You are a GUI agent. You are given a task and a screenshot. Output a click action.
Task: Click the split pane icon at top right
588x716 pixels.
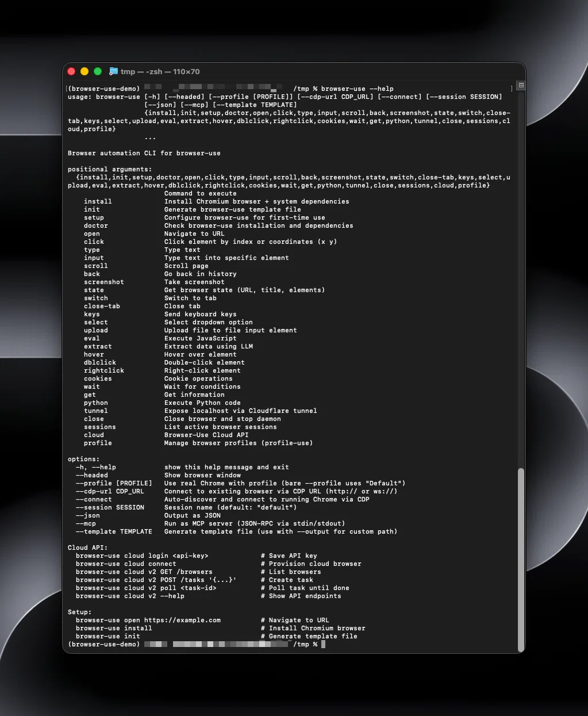tap(521, 85)
